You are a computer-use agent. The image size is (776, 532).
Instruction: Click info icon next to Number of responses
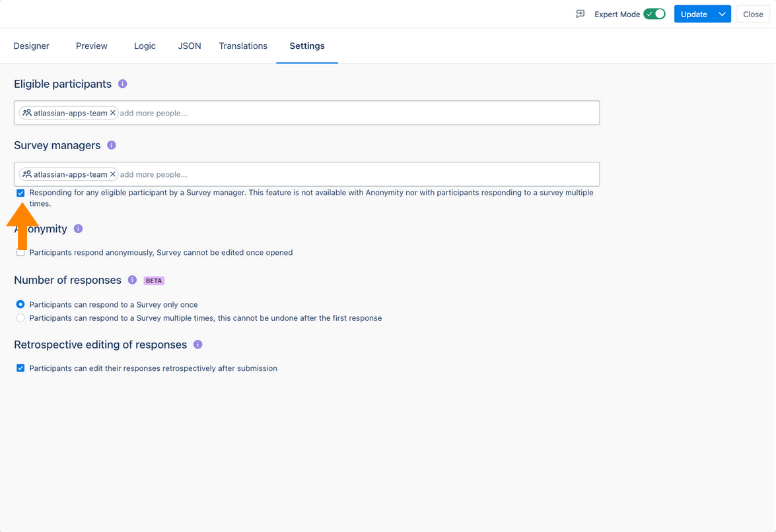point(132,280)
